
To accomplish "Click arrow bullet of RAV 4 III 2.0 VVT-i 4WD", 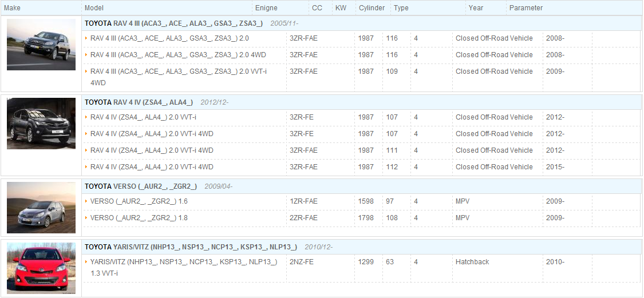I will tap(86, 71).
